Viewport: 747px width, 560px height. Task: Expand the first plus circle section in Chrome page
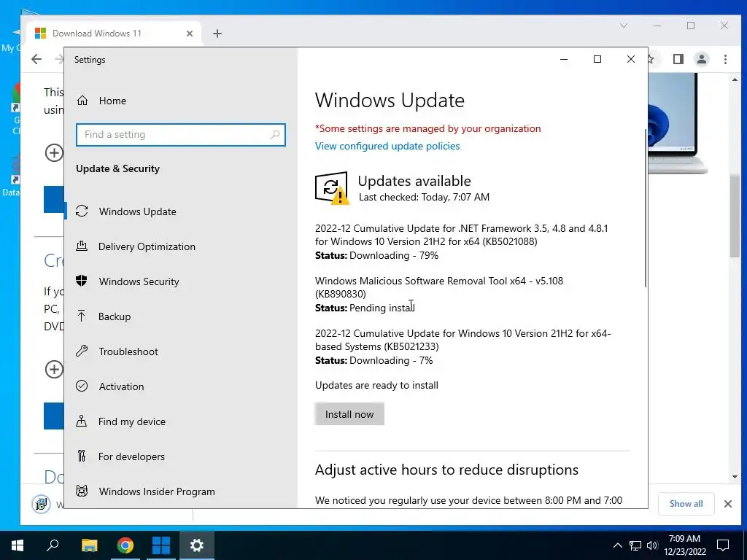coord(54,153)
